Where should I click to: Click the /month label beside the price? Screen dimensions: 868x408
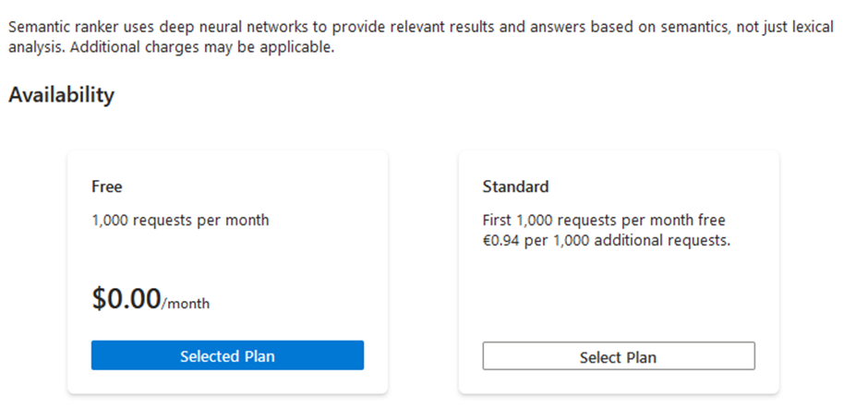(186, 303)
